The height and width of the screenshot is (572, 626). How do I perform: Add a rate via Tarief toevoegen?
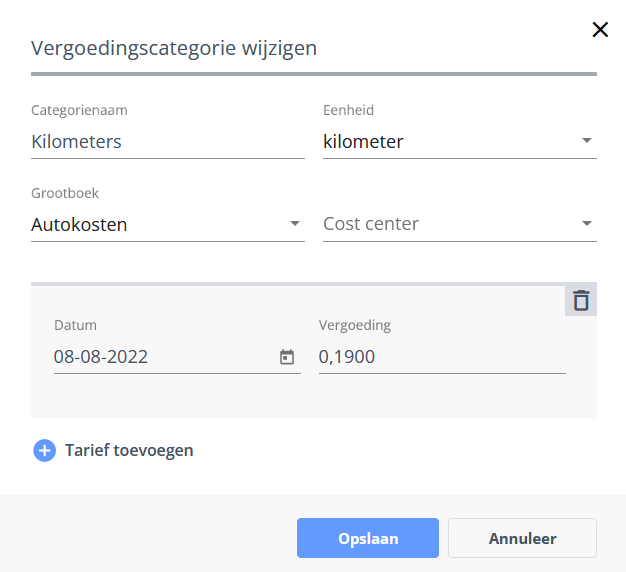pyautogui.click(x=129, y=450)
